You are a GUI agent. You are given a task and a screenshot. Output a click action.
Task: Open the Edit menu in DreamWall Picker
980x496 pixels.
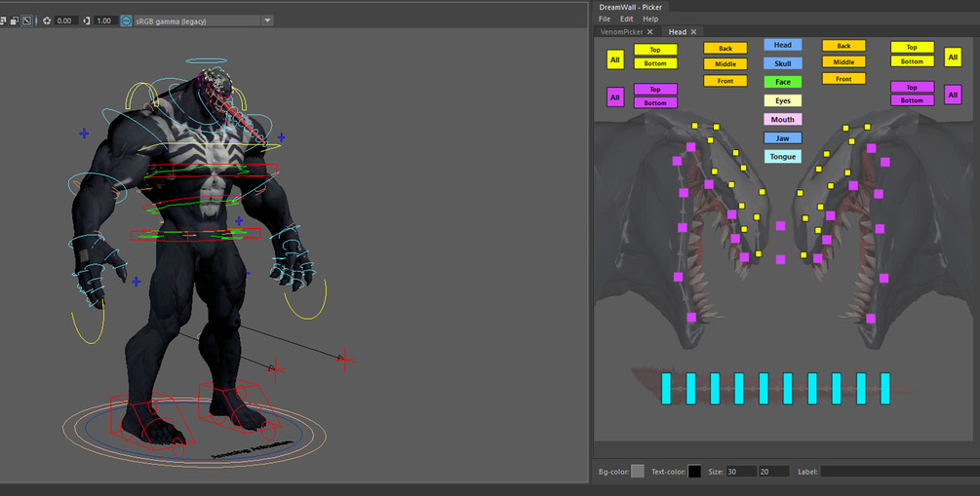[626, 19]
